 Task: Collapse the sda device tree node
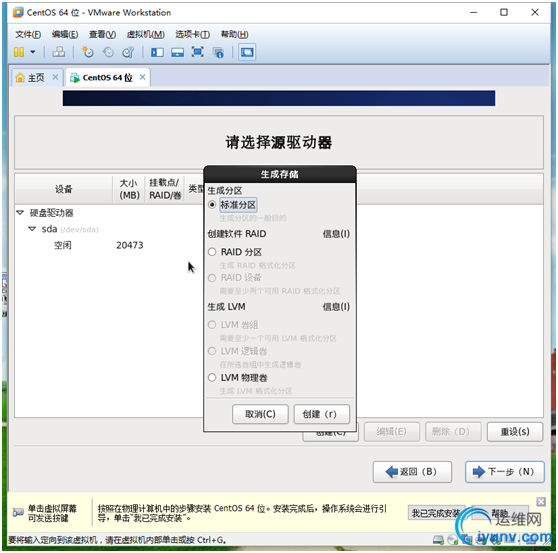pyautogui.click(x=32, y=229)
